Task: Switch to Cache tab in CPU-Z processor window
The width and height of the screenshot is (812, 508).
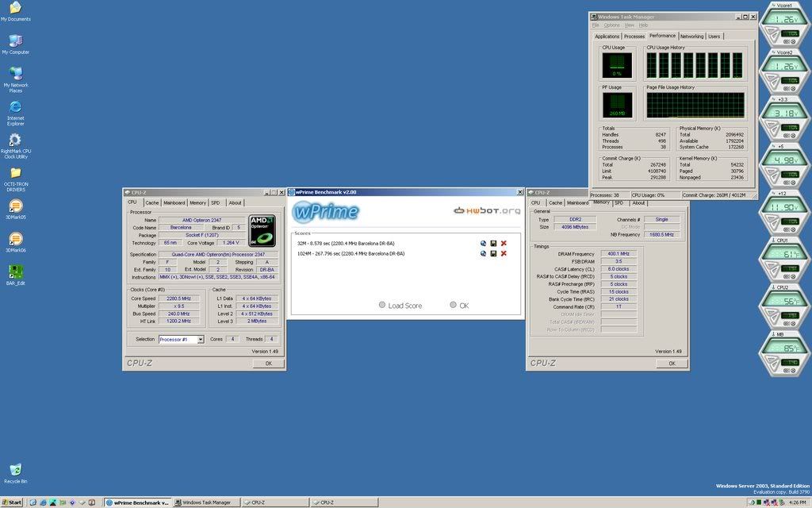Action: [151, 202]
